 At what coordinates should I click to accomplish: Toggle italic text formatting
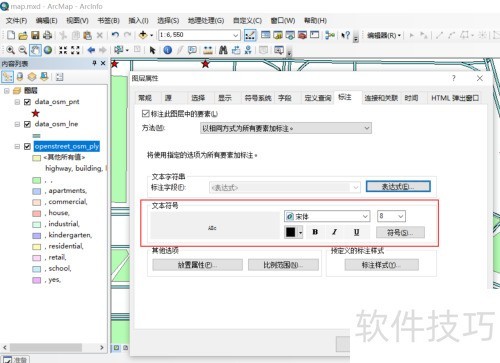coord(335,232)
